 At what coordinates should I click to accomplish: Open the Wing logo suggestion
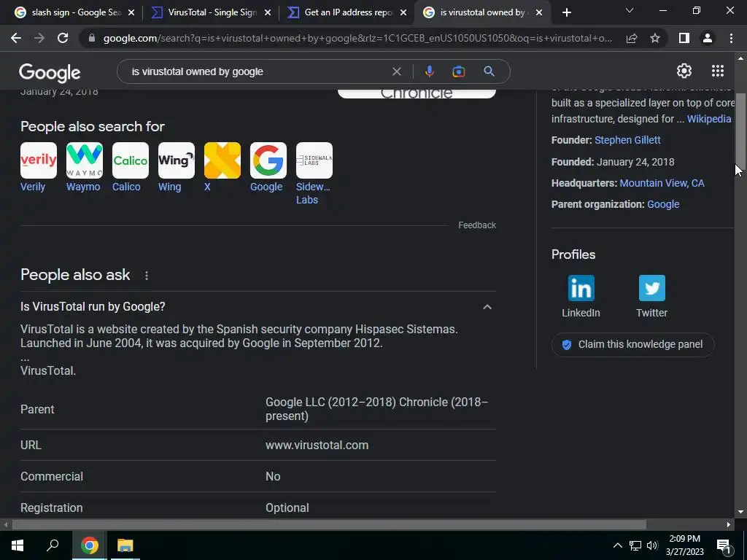[177, 160]
